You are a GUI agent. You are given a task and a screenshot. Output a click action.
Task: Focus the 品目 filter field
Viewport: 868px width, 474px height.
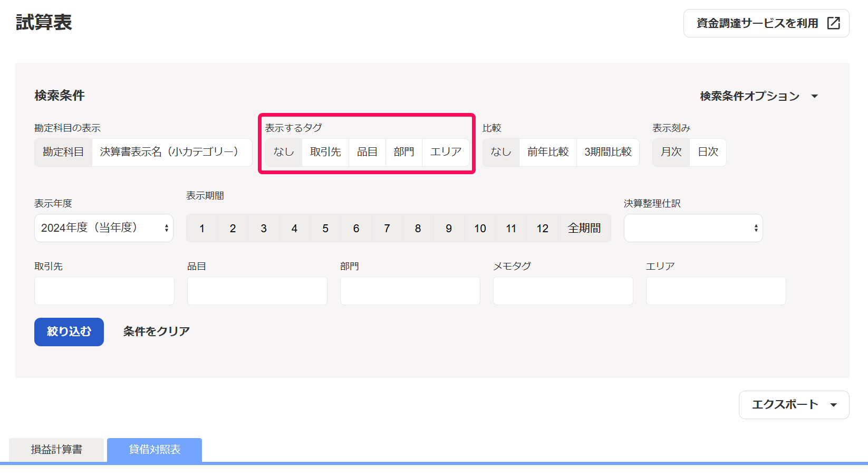click(257, 291)
